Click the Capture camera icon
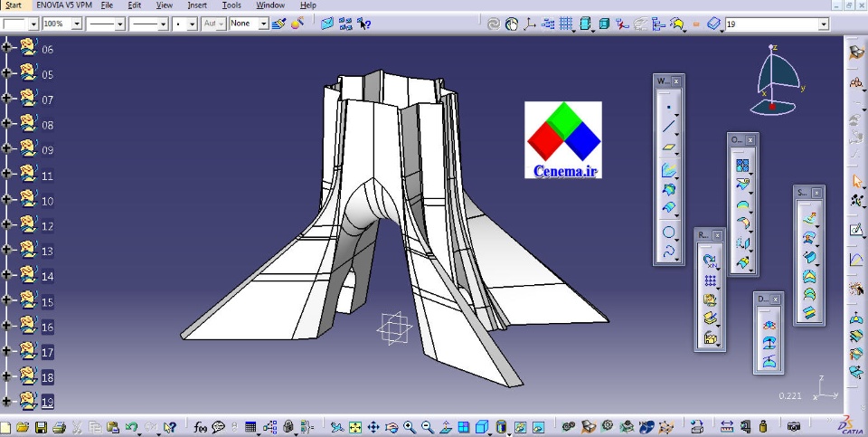 click(794, 426)
